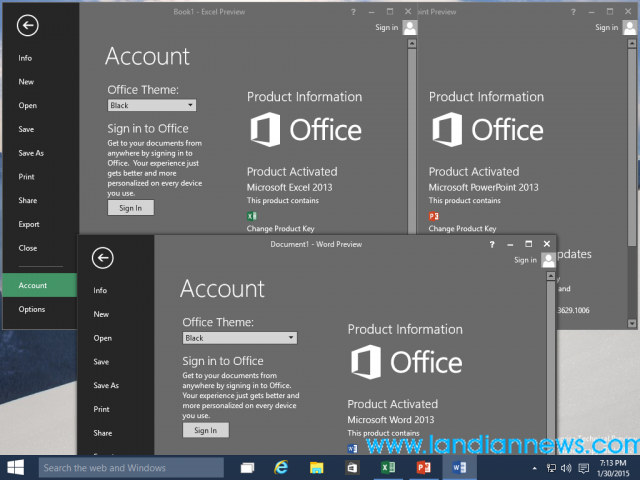Click the volume speaker icon in the tray
The image size is (640, 480).
point(566,469)
